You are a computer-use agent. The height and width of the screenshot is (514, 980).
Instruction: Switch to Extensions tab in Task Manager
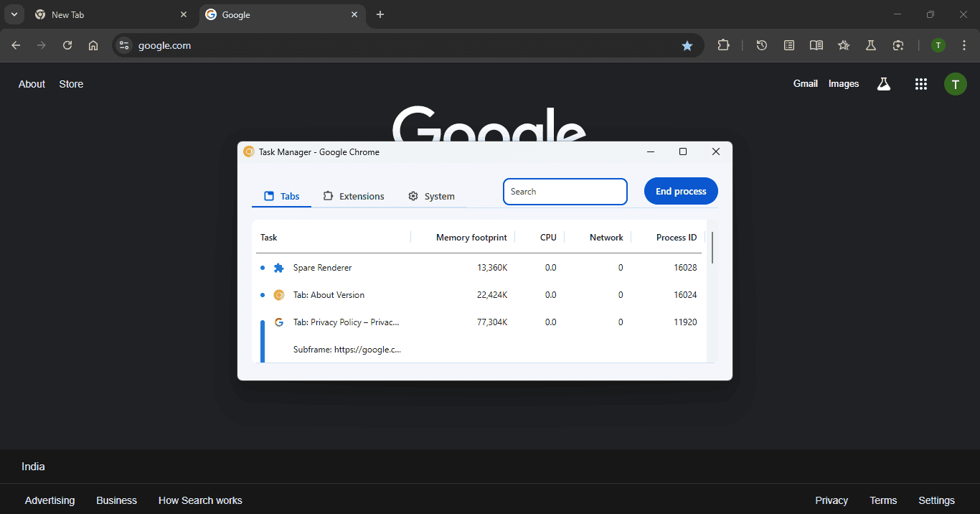point(354,196)
